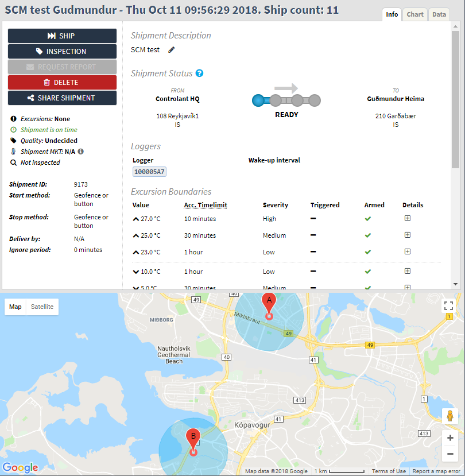Expand details for the 23.0 °C boundary
Image resolution: width=465 pixels, height=476 pixels.
408,251
